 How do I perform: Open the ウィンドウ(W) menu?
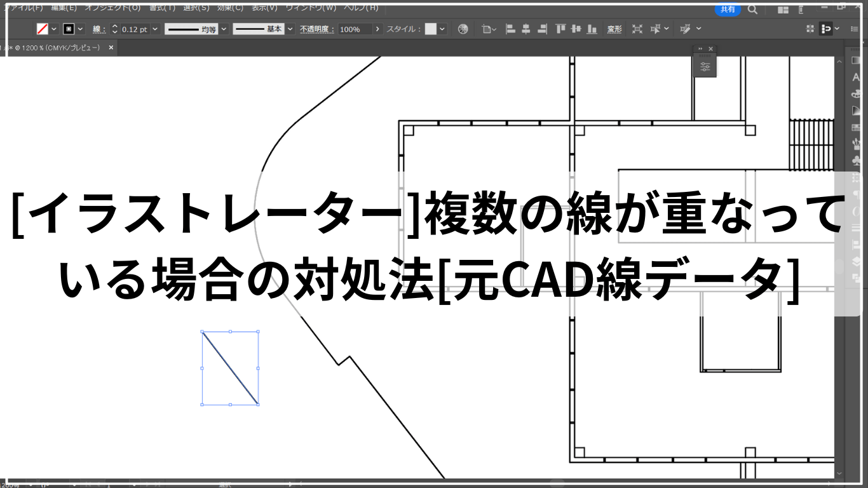[310, 8]
